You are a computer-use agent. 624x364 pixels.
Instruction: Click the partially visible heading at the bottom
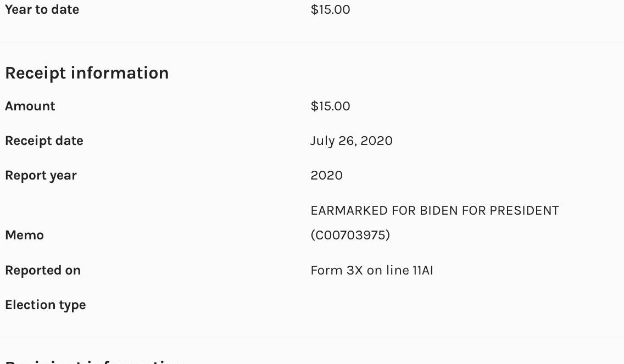(93, 362)
